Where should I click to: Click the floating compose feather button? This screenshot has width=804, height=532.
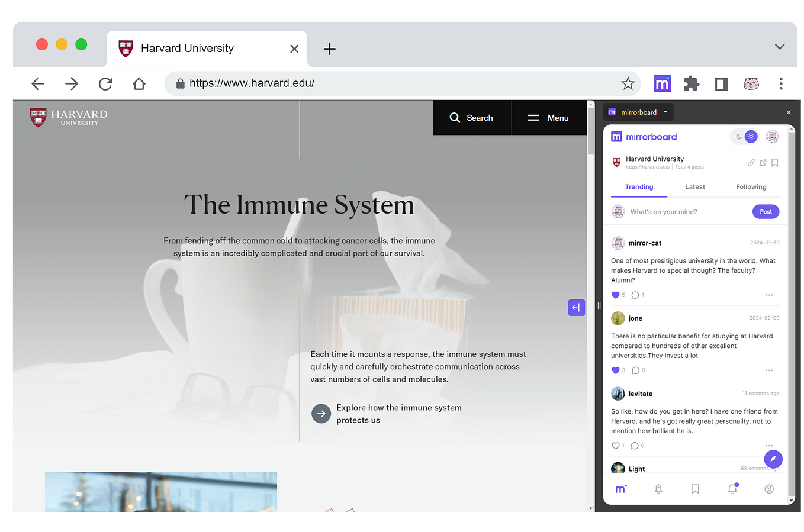tap(773, 459)
